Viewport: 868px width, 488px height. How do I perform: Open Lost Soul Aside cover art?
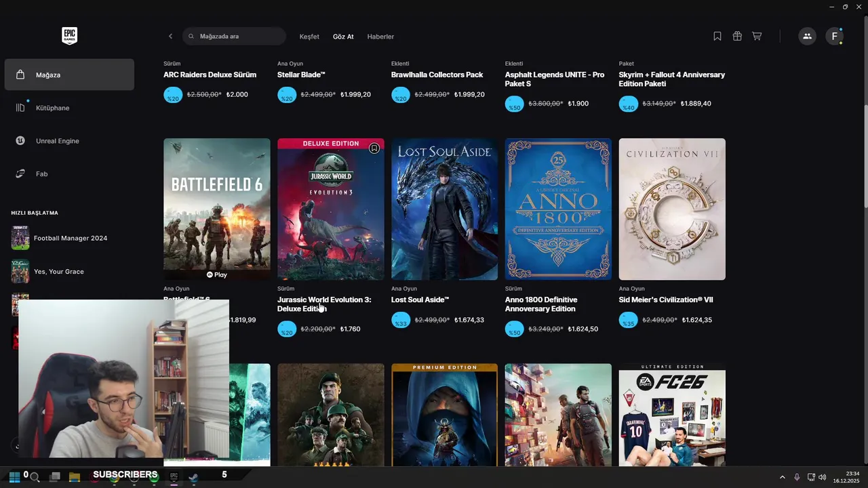click(x=445, y=209)
